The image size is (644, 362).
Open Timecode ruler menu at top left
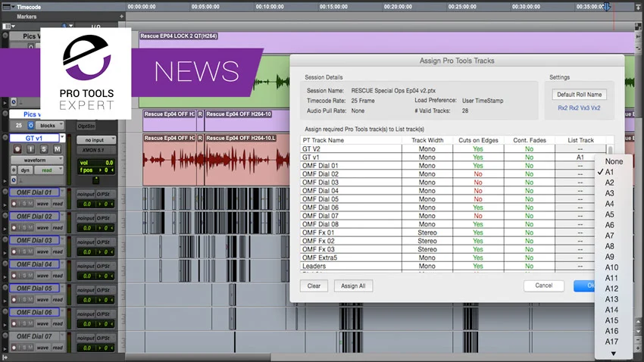click(8, 7)
